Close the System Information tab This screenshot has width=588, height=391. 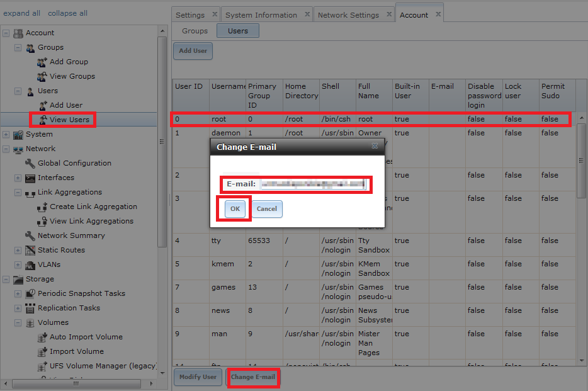(x=307, y=14)
